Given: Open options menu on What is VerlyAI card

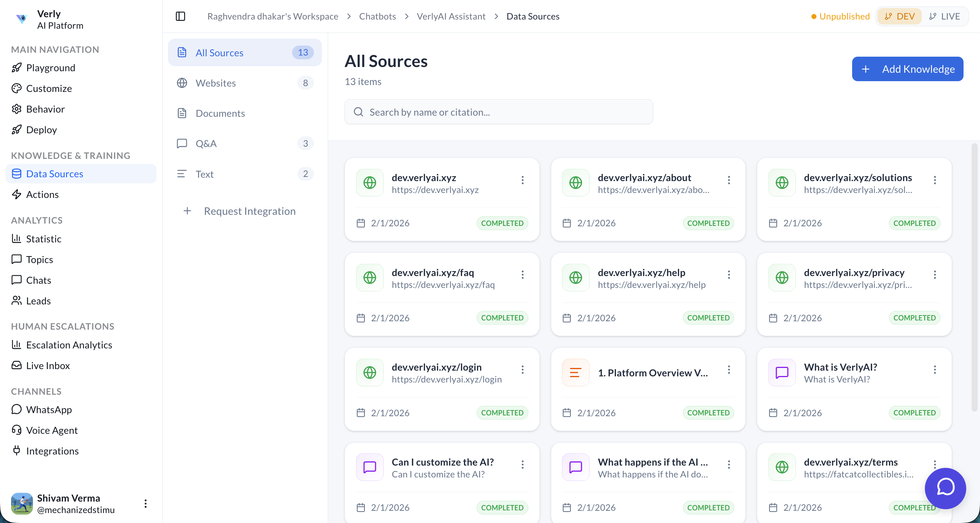Looking at the screenshot, I should click(935, 369).
